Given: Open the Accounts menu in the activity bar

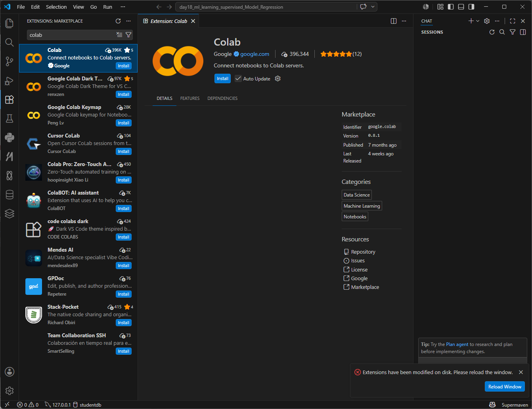Looking at the screenshot, I should click(10, 372).
